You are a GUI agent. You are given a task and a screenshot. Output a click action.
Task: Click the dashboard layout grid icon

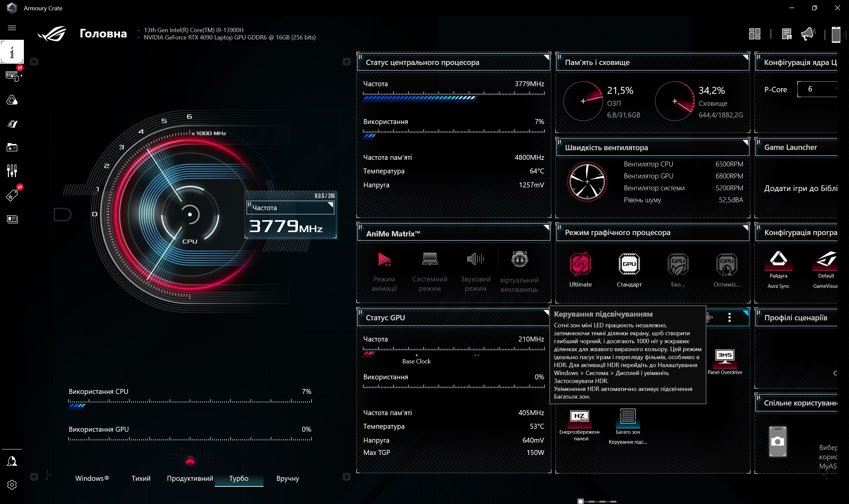[x=754, y=34]
